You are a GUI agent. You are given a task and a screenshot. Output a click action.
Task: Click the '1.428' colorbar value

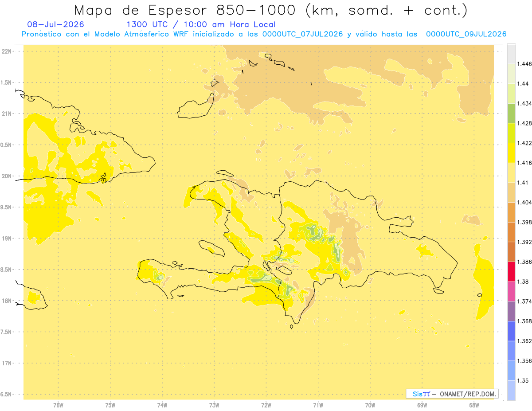(525, 123)
